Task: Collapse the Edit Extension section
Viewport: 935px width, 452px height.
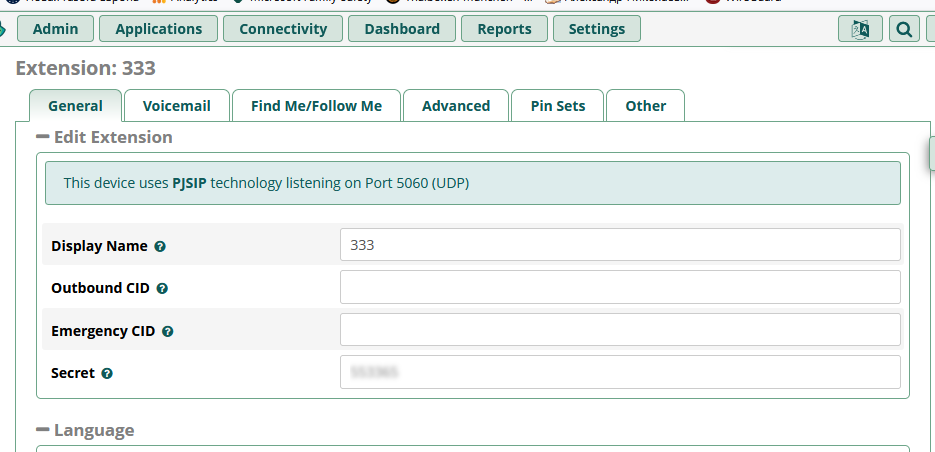Action: click(x=43, y=137)
